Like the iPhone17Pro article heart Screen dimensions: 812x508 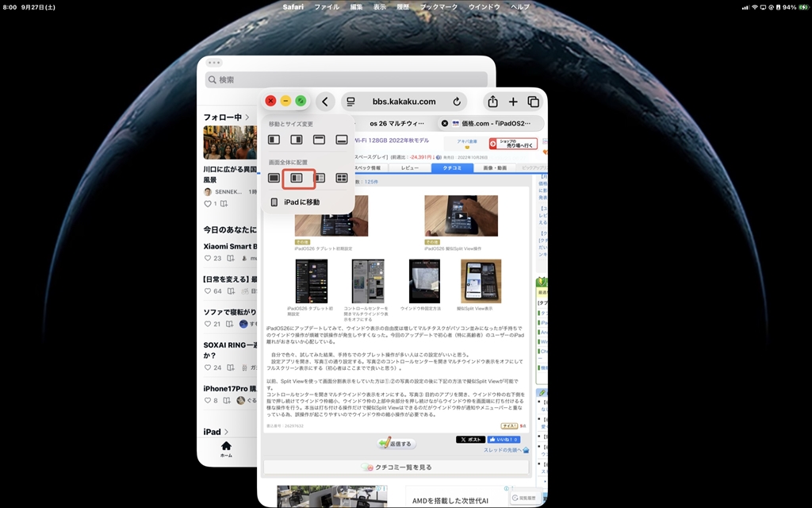coord(208,401)
